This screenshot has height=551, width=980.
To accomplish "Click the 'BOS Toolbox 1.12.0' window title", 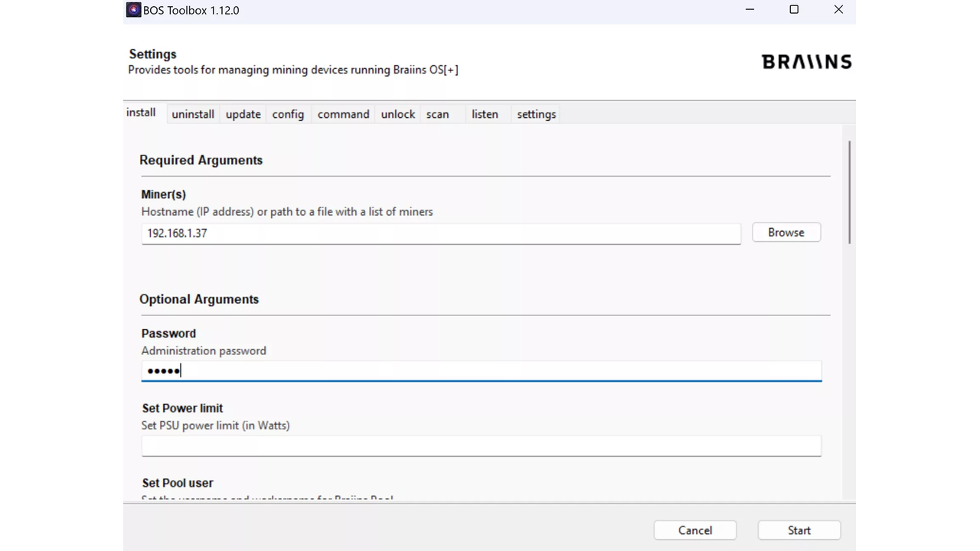I will (191, 10).
